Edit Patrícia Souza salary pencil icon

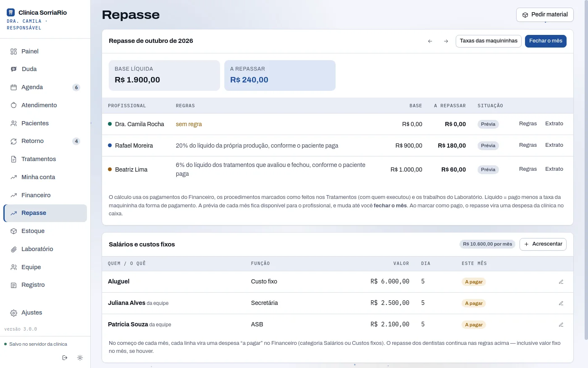click(561, 325)
